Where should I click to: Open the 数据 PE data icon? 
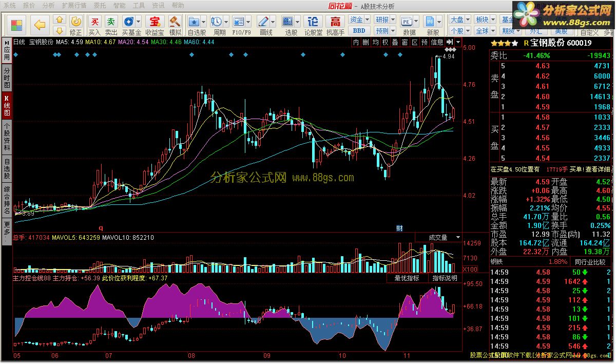click(406, 21)
